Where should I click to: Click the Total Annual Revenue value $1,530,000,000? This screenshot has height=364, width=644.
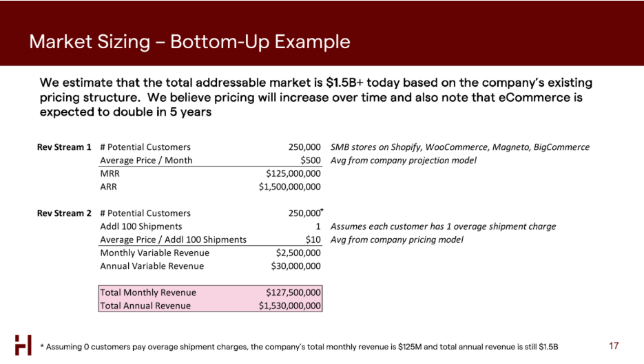pyautogui.click(x=289, y=306)
